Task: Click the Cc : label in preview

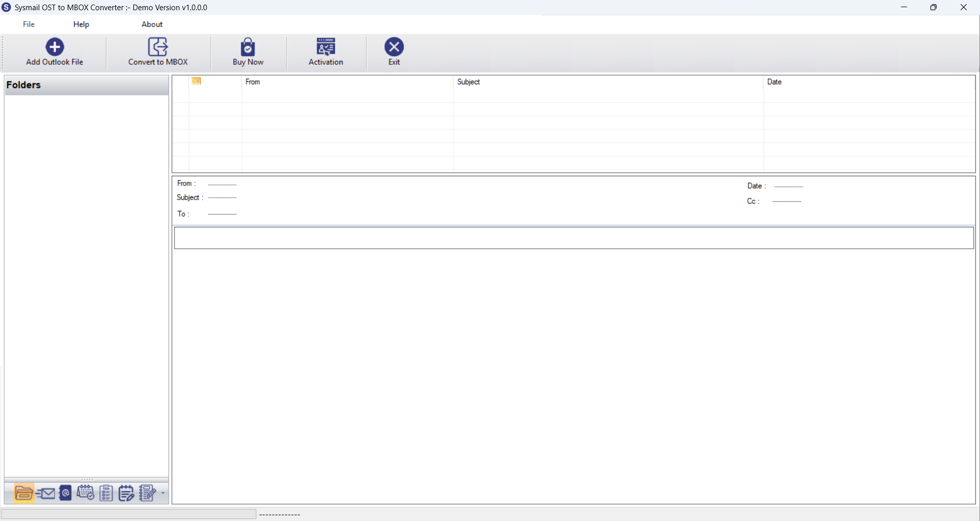Action: (753, 201)
